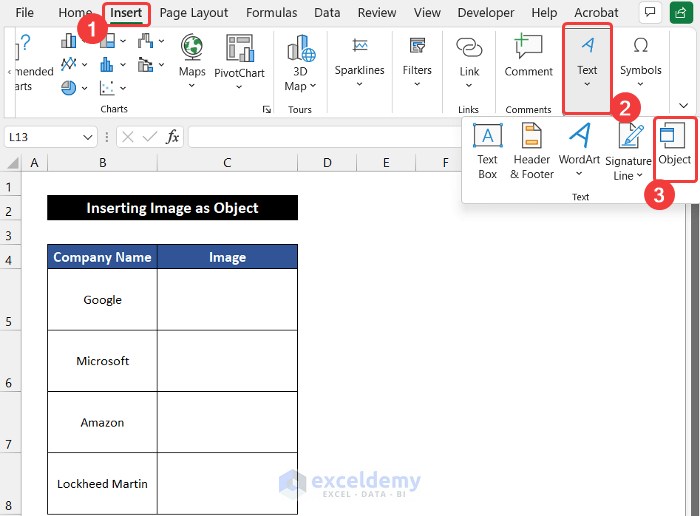Insert a column or bar chart
This screenshot has width=700, height=516.
(68, 41)
